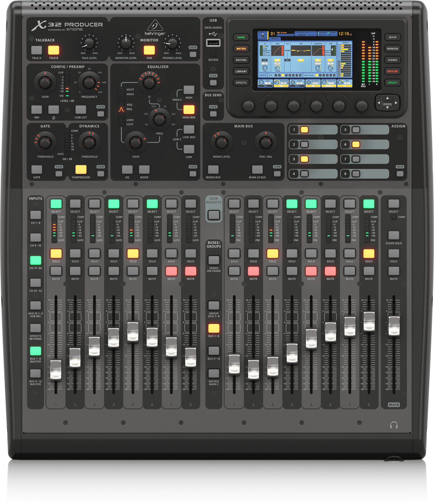Open the SETUP screen

393,37
